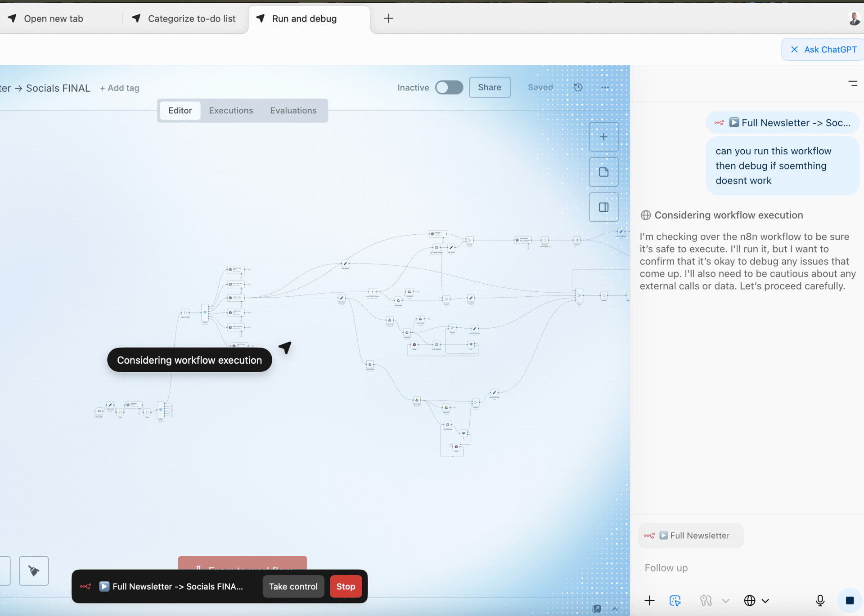Open workflow version history icon
The image size is (864, 616).
[x=578, y=87]
